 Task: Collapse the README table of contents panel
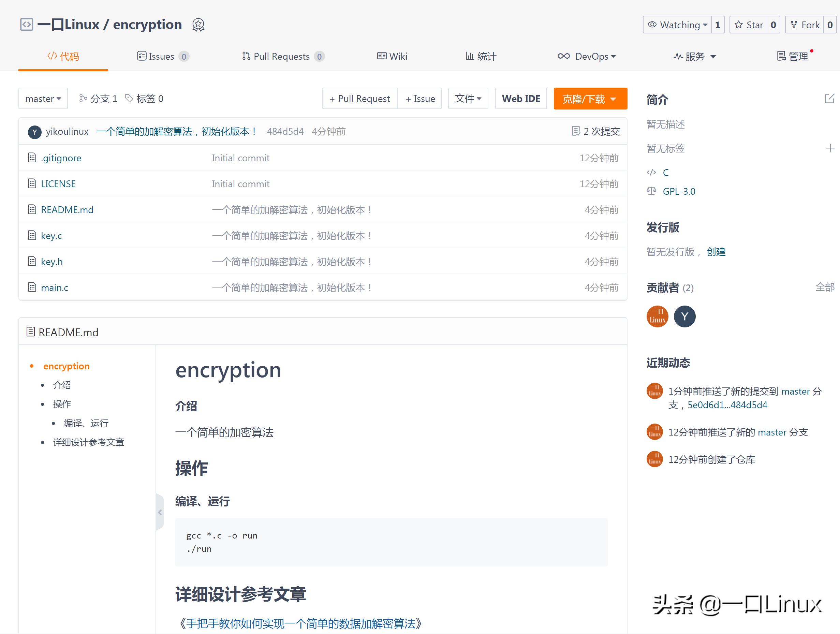pos(160,512)
